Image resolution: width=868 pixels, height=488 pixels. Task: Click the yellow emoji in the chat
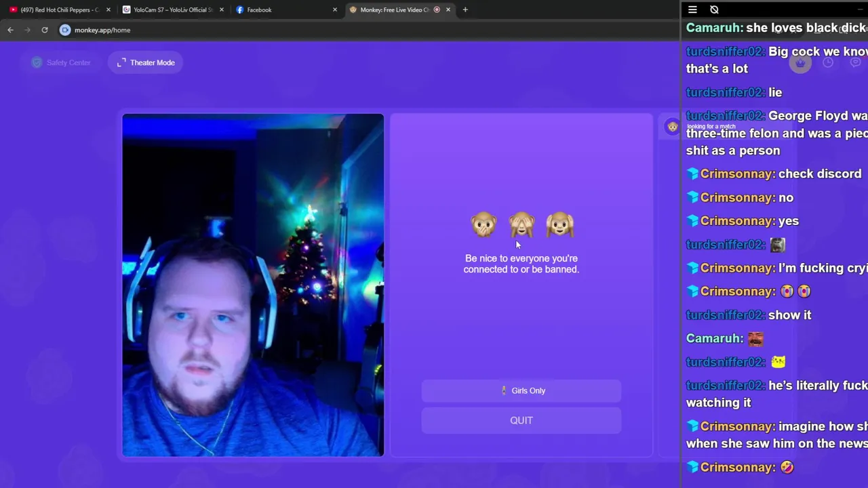point(778,362)
